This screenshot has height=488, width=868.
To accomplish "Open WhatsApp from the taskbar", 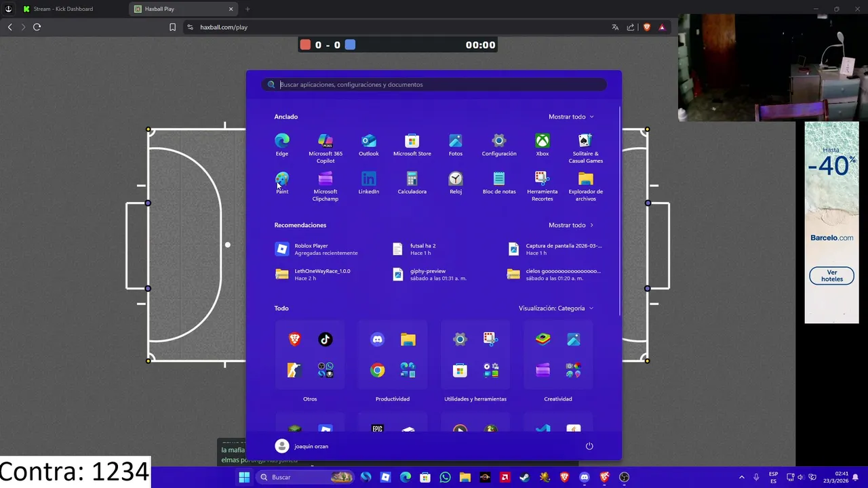I will coord(445,477).
